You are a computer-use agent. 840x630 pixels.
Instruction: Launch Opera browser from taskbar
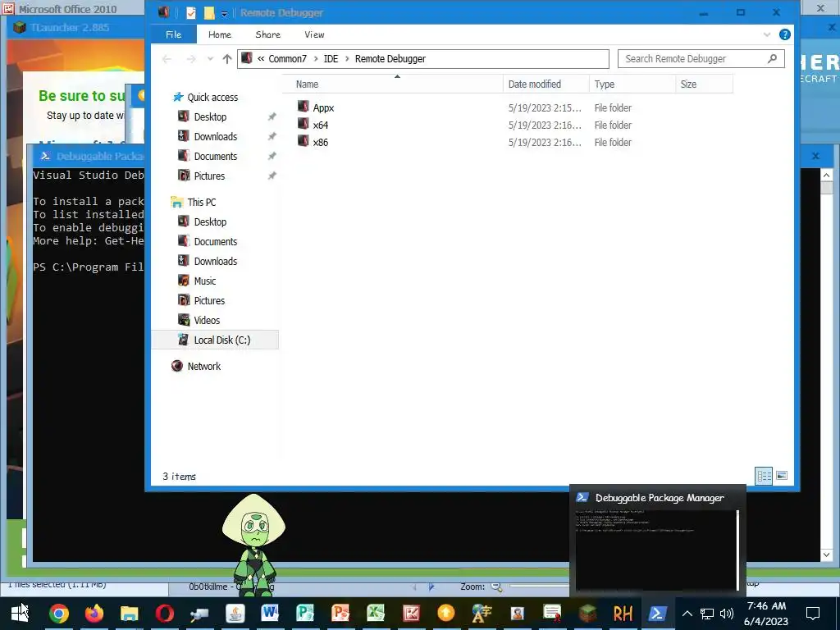(x=164, y=614)
